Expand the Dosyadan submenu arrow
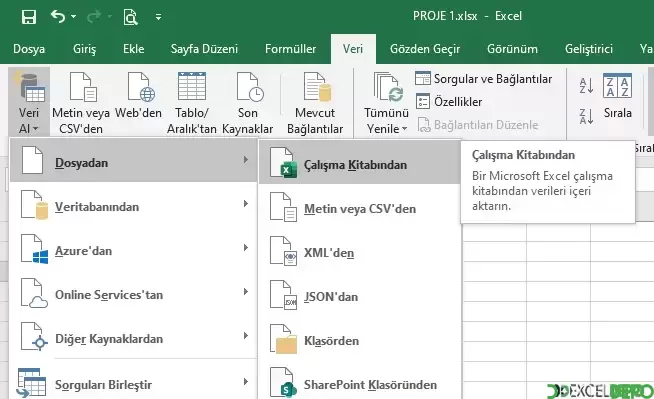Image resolution: width=654 pixels, height=399 pixels. pyautogui.click(x=246, y=160)
